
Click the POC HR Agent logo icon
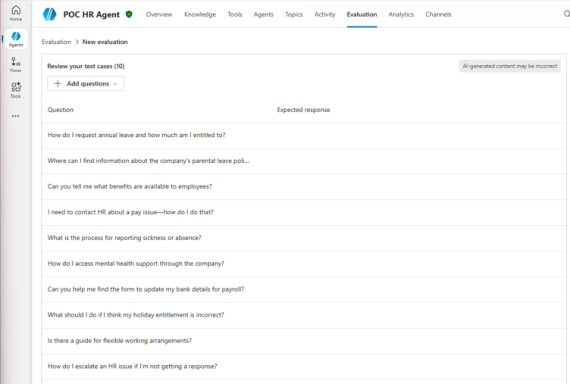pos(49,14)
